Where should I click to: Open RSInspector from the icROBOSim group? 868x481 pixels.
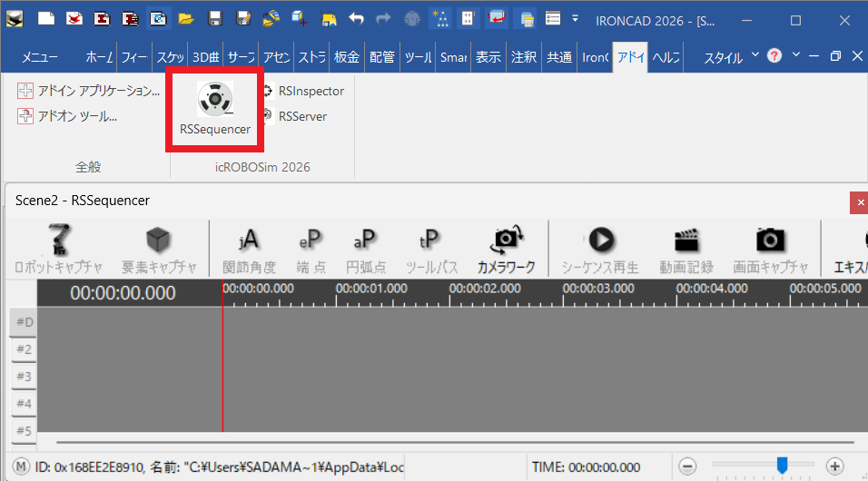(x=303, y=91)
